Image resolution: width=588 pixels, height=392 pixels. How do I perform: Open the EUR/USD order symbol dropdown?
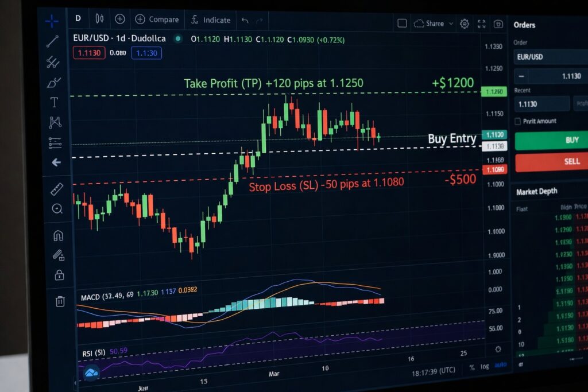550,57
